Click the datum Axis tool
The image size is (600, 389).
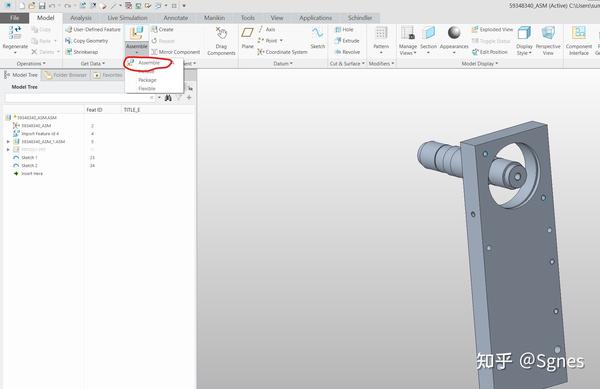click(267, 29)
